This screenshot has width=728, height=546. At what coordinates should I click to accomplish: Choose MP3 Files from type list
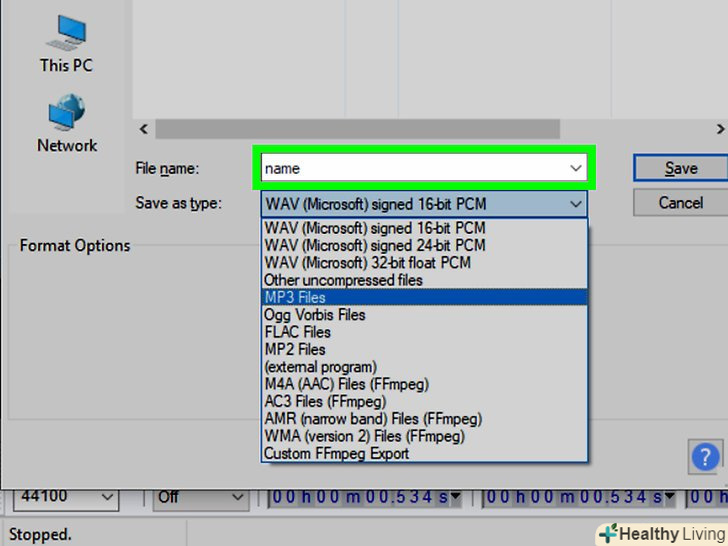[x=424, y=297]
